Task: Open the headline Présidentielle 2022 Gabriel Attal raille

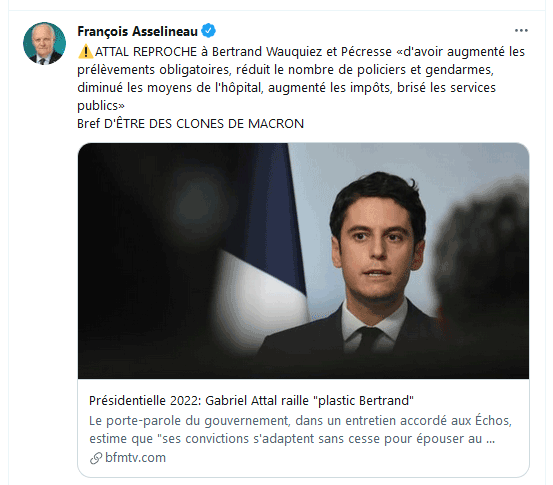Action: (x=251, y=401)
